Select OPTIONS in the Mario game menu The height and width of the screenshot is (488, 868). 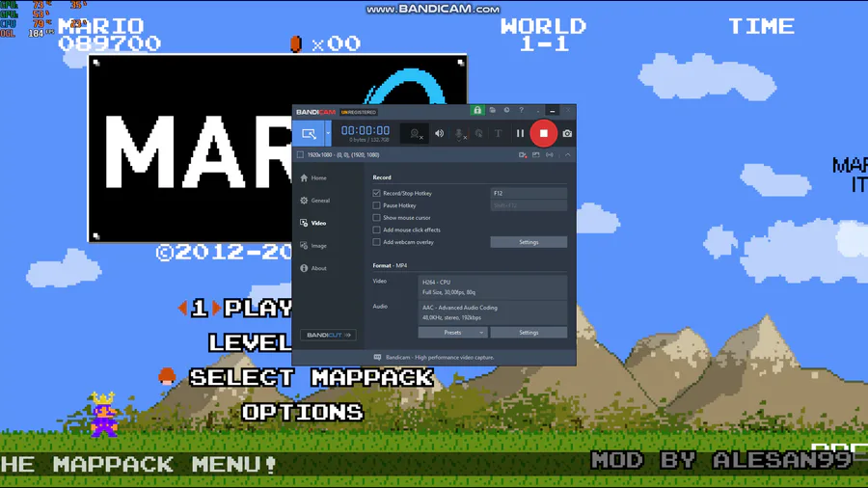tap(302, 412)
